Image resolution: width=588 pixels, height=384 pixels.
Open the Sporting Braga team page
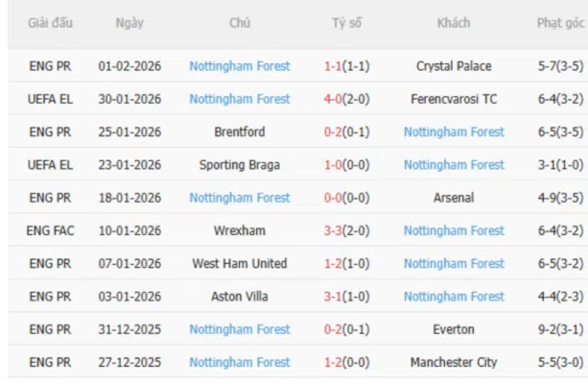click(x=240, y=165)
